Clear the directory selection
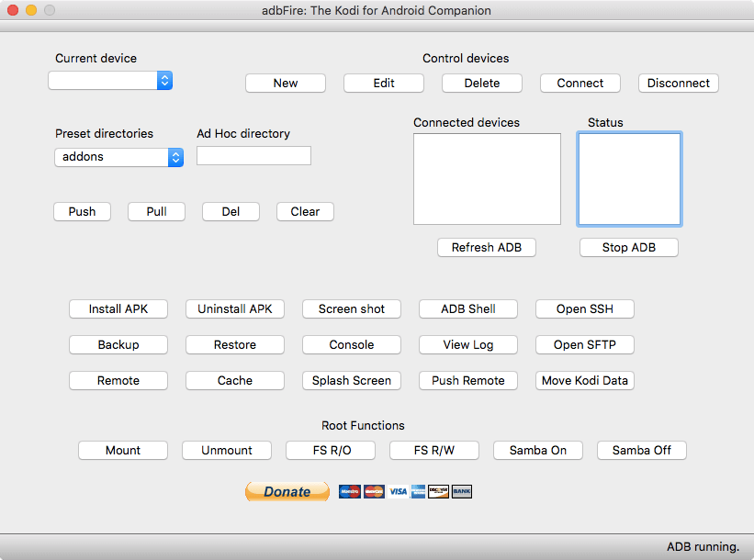Image resolution: width=754 pixels, height=560 pixels. coord(305,211)
